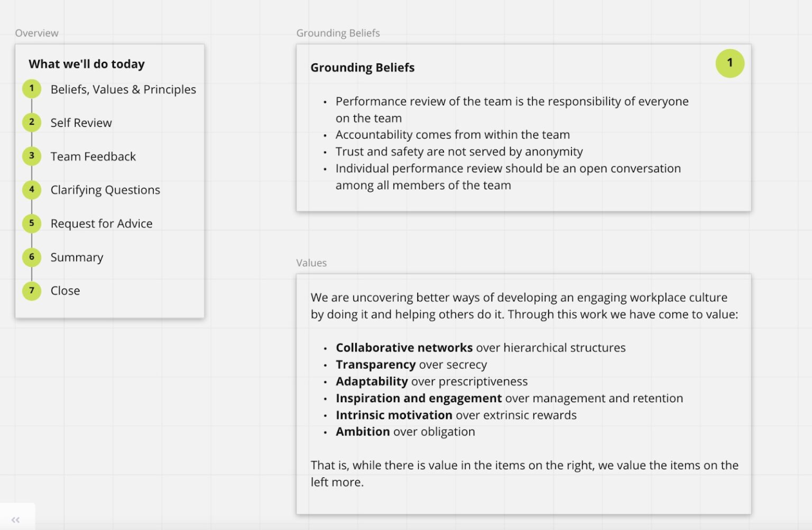This screenshot has height=530, width=812.
Task: Click the green step 2 circle beside Self Review
Action: click(32, 122)
